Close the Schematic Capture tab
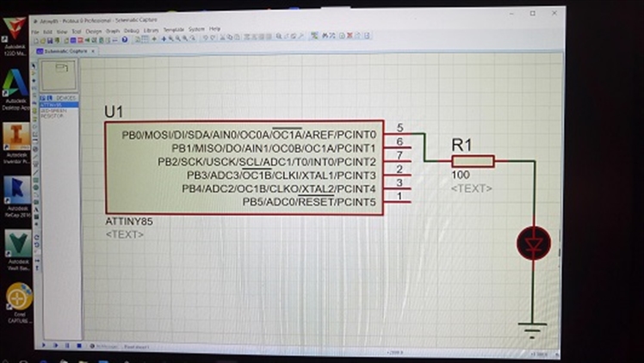 [93, 52]
